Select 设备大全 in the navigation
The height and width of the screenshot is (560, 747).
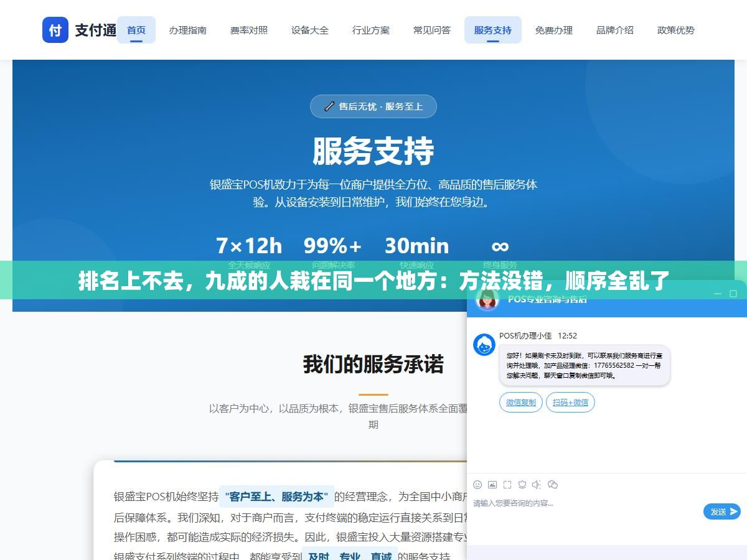click(x=310, y=30)
